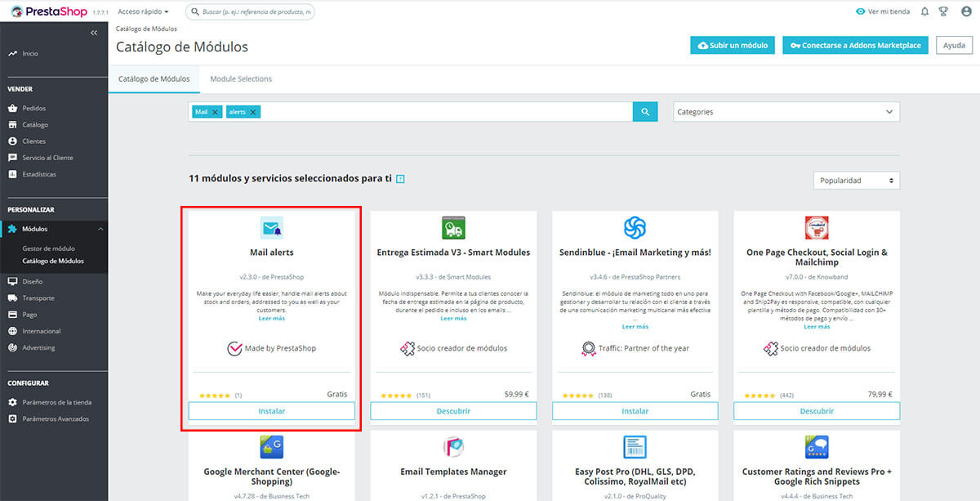Click the Sendinblue module icon
This screenshot has height=501, width=980.
(x=635, y=228)
